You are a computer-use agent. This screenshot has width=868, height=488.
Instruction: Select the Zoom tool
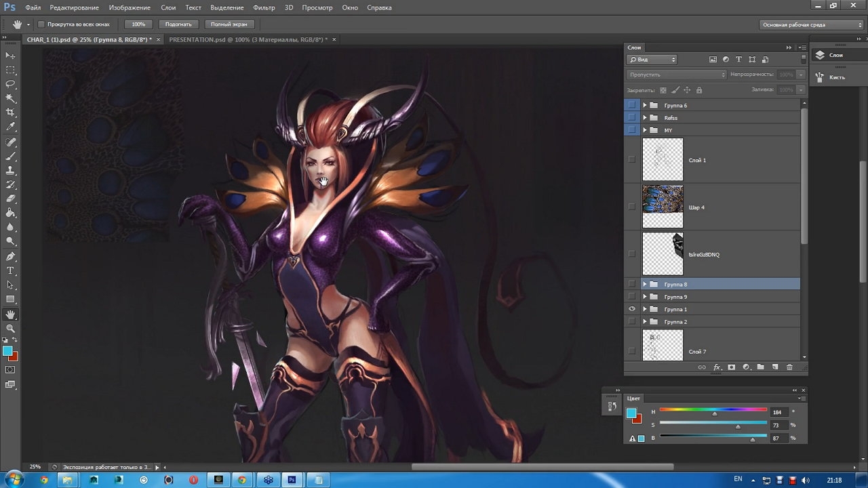coord(10,329)
